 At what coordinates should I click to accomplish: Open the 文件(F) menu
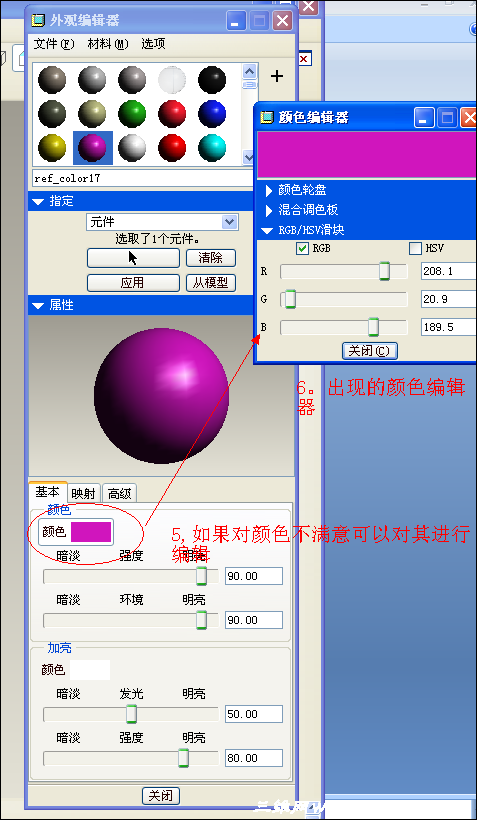point(54,44)
